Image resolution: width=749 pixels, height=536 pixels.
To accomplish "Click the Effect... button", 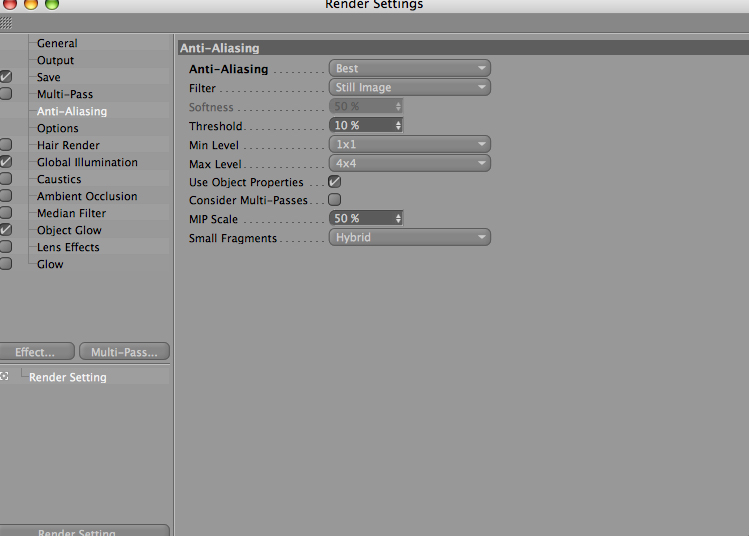I will coord(36,352).
